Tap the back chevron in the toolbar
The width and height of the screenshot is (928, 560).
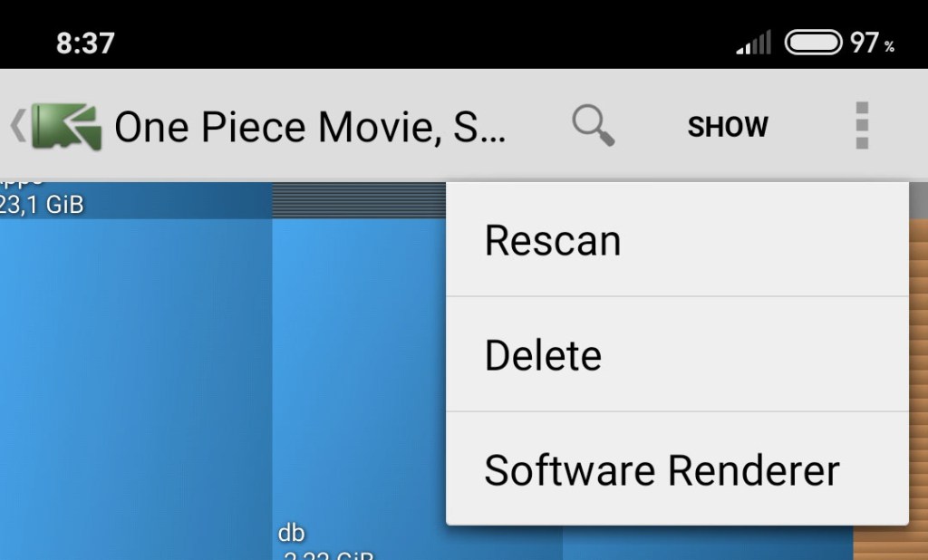click(17, 126)
